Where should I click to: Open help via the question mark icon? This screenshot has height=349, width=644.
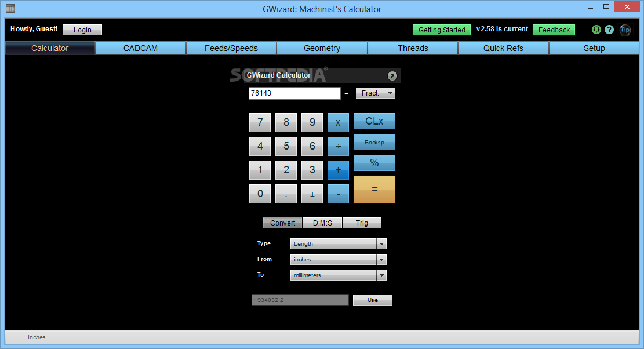[609, 30]
